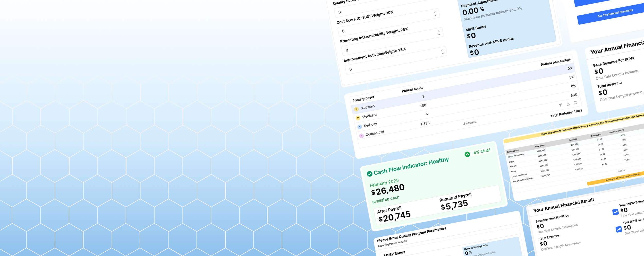Screen dimensions: 644x256
Task: Click the Total billed column header
Action: 539,146
